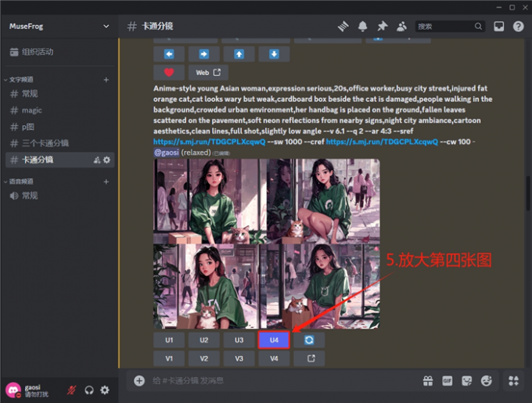Click the plus attachment button

pos(139,380)
